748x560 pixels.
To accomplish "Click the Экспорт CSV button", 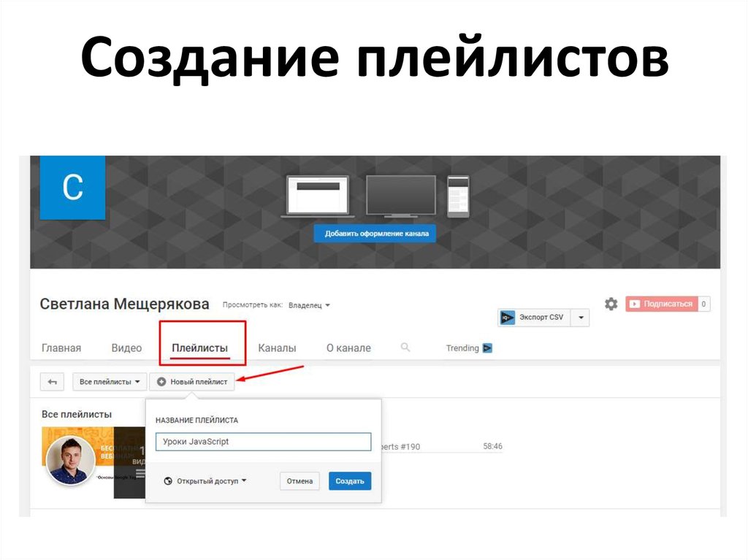I will click(534, 318).
